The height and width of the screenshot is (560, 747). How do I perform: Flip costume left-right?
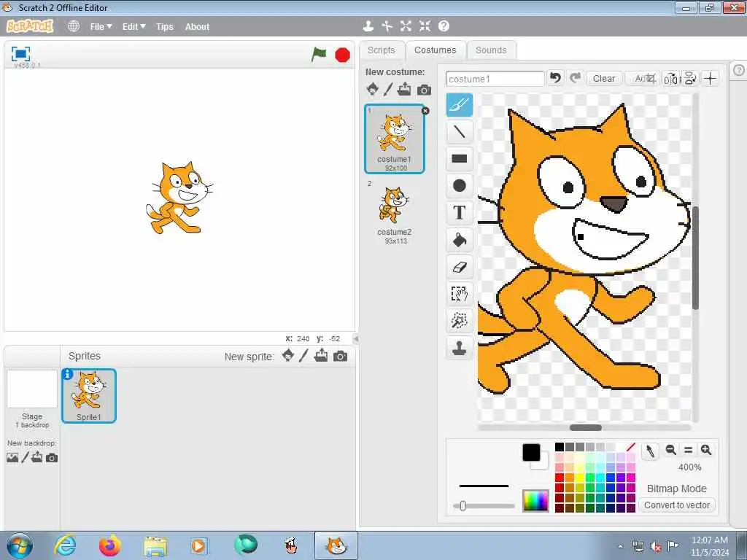coord(671,79)
